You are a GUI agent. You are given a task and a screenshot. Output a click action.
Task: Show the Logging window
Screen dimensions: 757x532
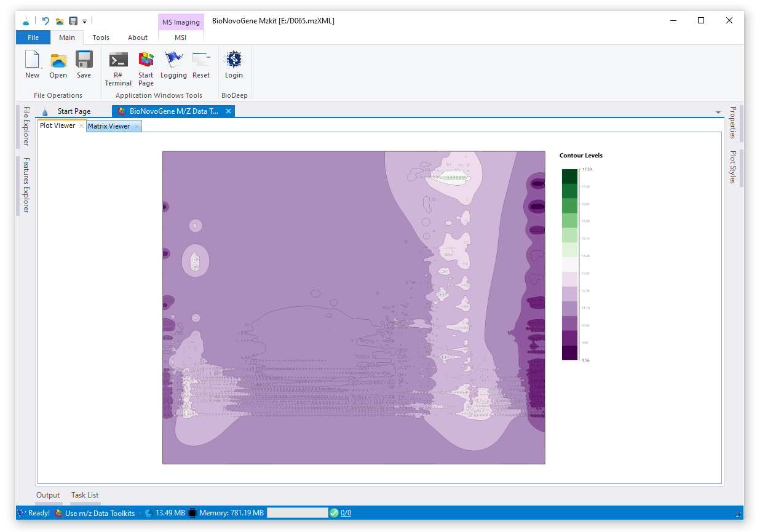[x=173, y=60]
